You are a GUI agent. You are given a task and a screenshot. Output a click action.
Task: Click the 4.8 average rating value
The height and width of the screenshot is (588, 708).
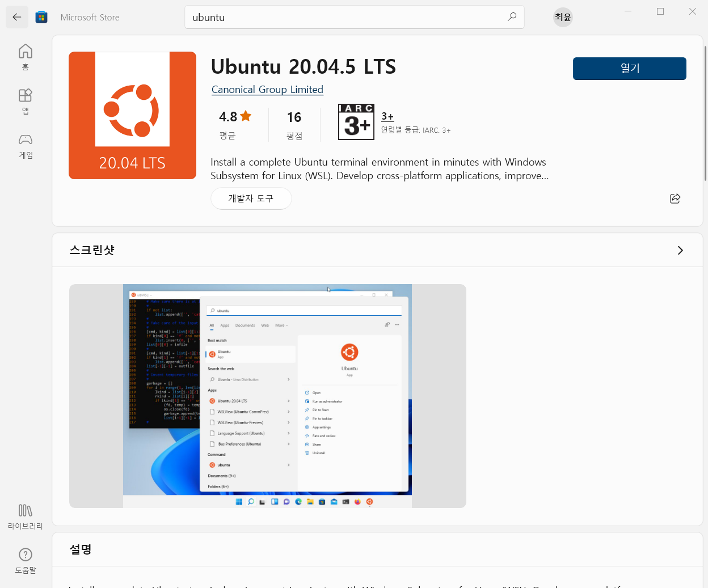click(x=228, y=117)
